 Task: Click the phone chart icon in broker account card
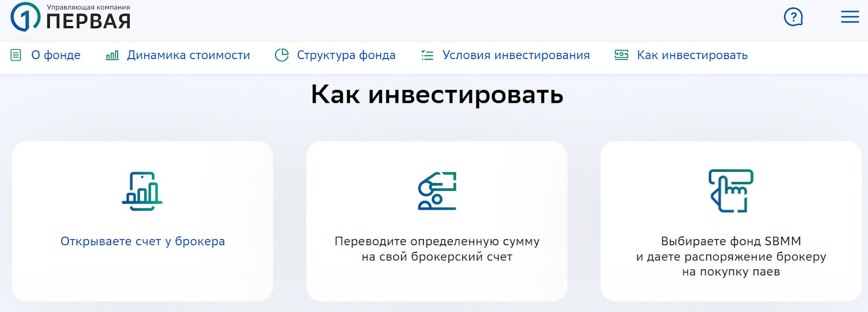(142, 191)
